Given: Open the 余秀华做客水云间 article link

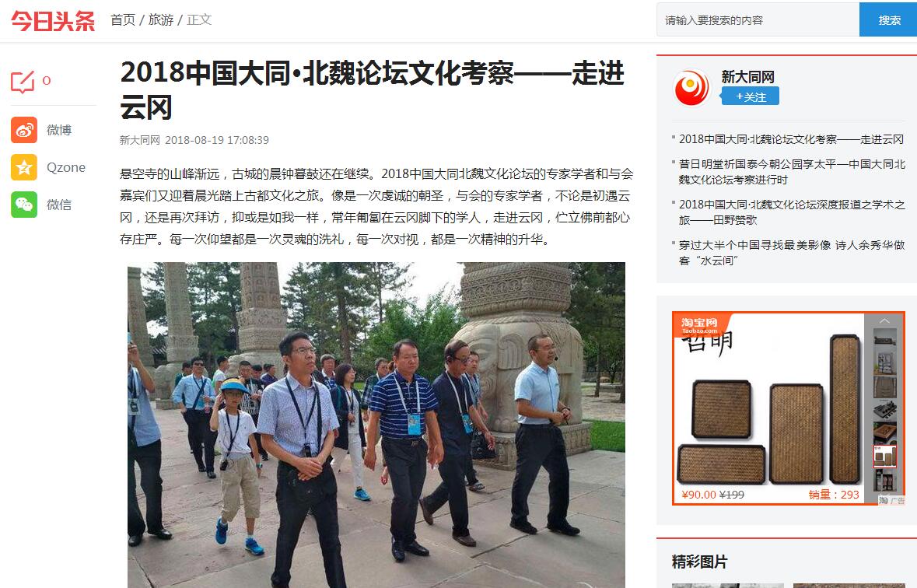Looking at the screenshot, I should (792, 253).
